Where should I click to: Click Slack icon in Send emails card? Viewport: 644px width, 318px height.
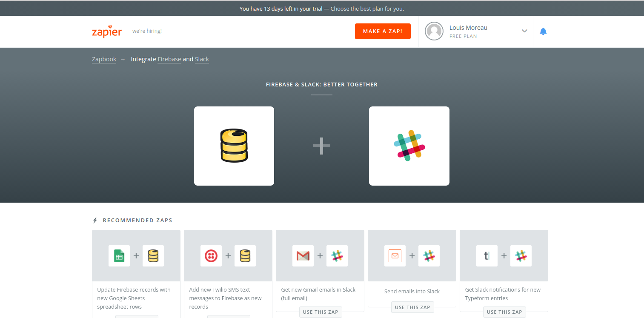tap(429, 256)
